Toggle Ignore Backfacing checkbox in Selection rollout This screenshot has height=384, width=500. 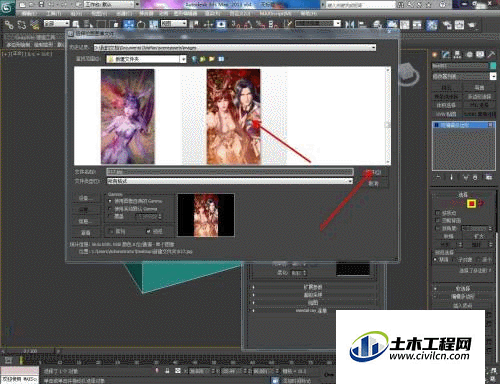(438, 220)
